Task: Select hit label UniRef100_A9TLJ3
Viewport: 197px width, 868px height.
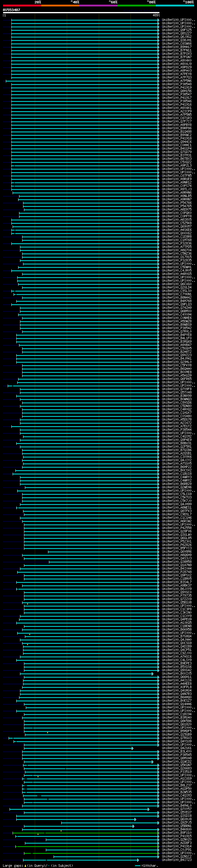Action: tap(177, 189)
